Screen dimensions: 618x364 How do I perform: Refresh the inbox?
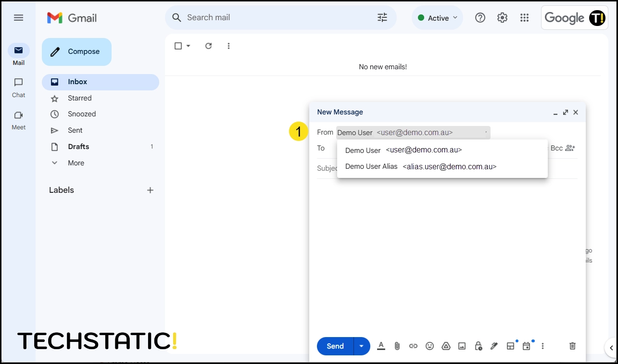(208, 46)
